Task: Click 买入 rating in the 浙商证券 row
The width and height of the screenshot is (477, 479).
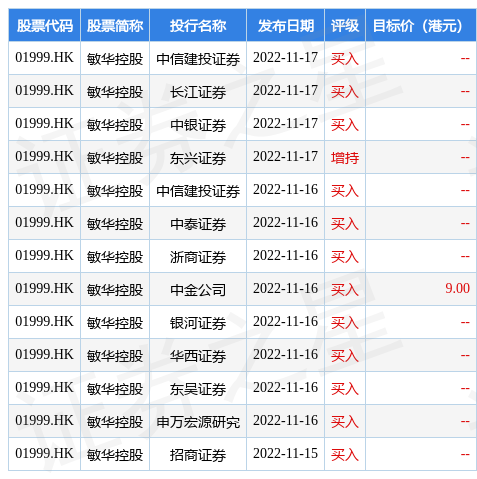Action: pyautogui.click(x=345, y=257)
